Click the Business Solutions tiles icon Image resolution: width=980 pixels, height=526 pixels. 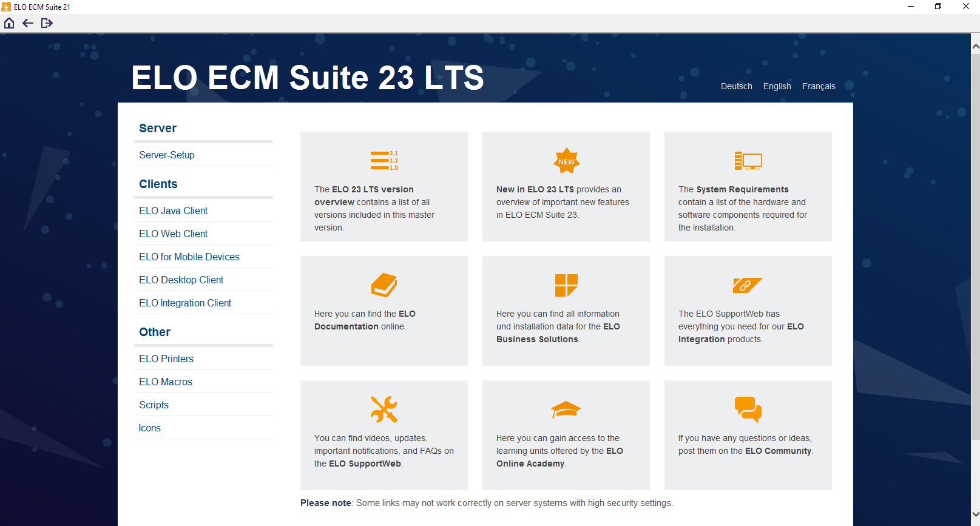pyautogui.click(x=566, y=285)
